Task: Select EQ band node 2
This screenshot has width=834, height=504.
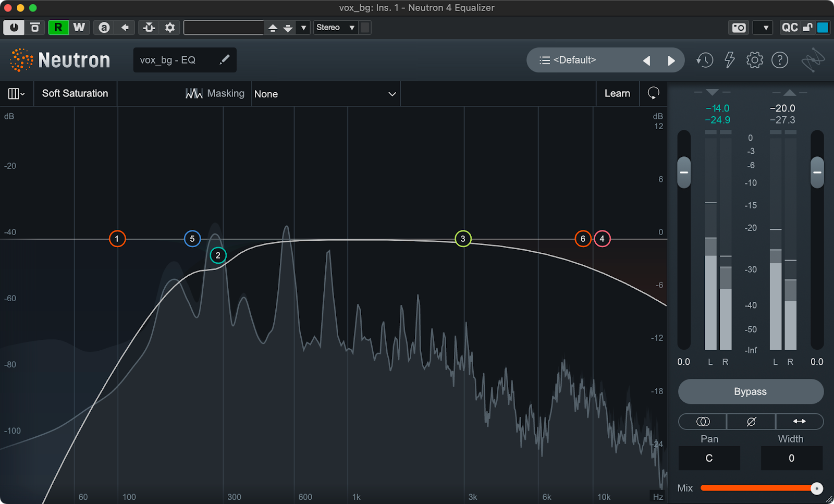Action: (218, 255)
